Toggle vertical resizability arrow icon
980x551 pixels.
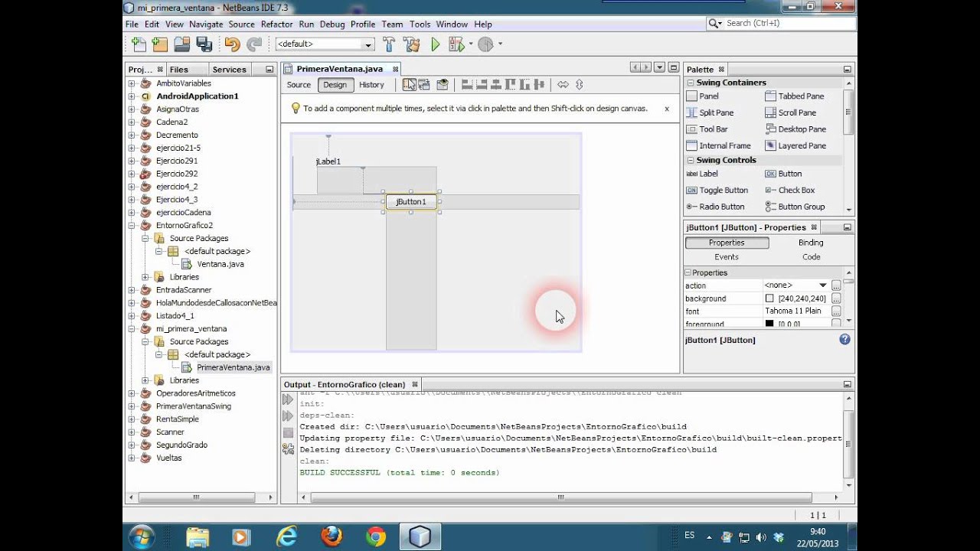click(580, 85)
